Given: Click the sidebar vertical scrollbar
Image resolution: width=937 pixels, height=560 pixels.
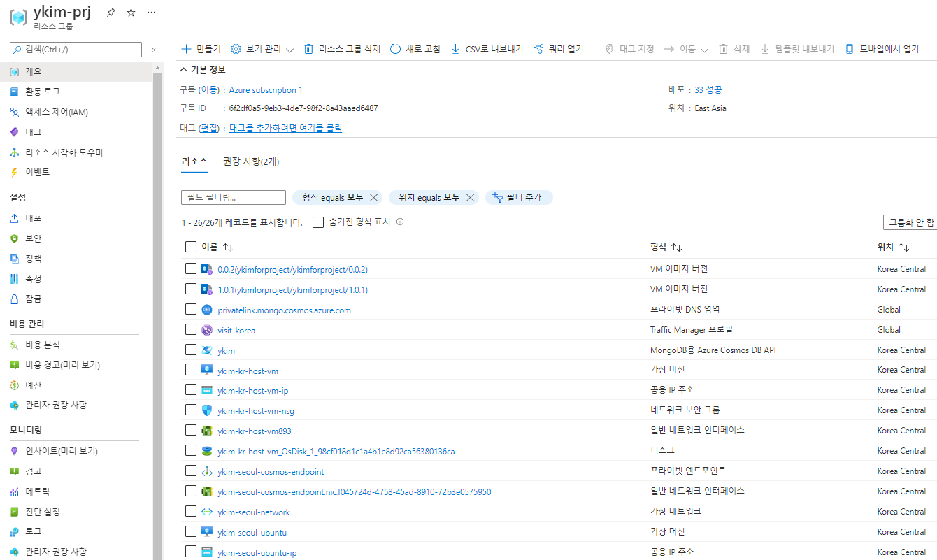Looking at the screenshot, I should (x=157, y=311).
